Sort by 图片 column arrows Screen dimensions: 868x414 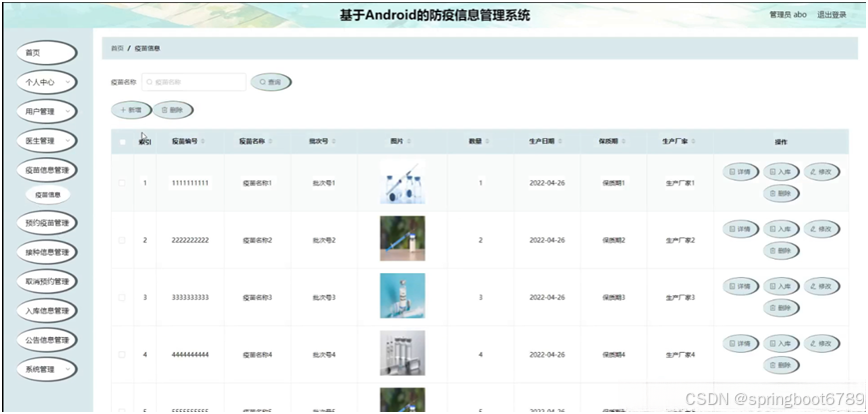[409, 142]
